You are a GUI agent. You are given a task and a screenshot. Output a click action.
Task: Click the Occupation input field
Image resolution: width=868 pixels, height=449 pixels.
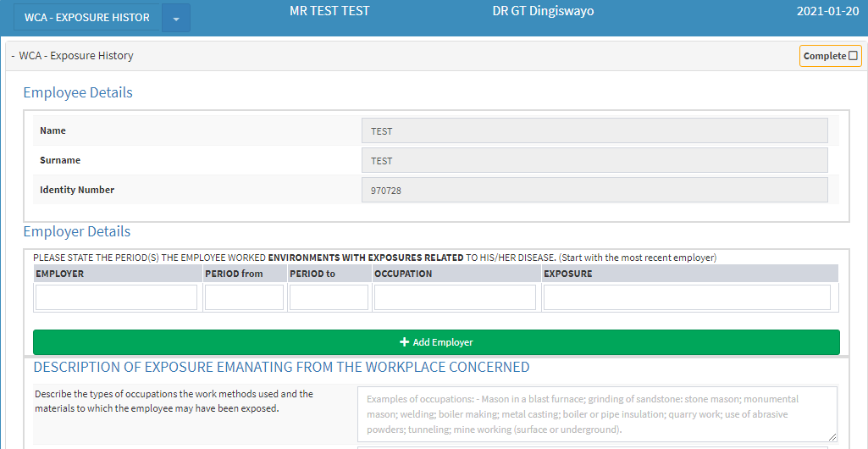coord(455,297)
